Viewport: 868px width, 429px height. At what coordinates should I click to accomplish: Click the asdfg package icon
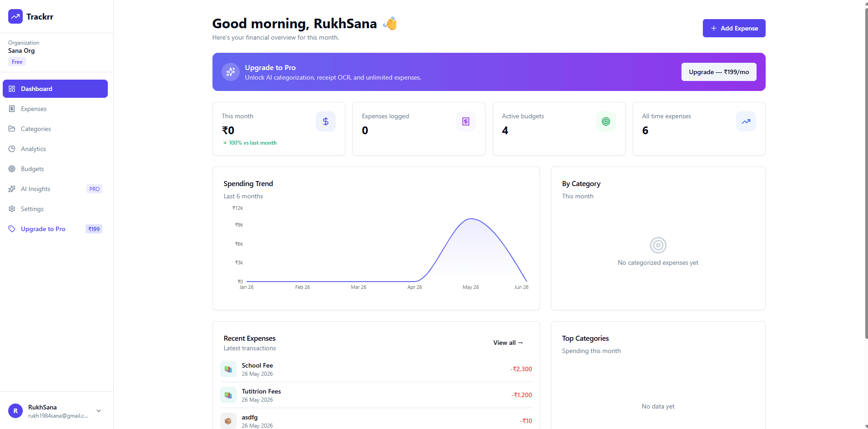pos(228,421)
